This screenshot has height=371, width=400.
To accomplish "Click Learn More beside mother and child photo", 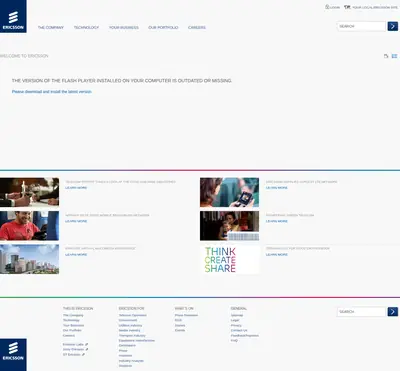I will click(x=277, y=221).
